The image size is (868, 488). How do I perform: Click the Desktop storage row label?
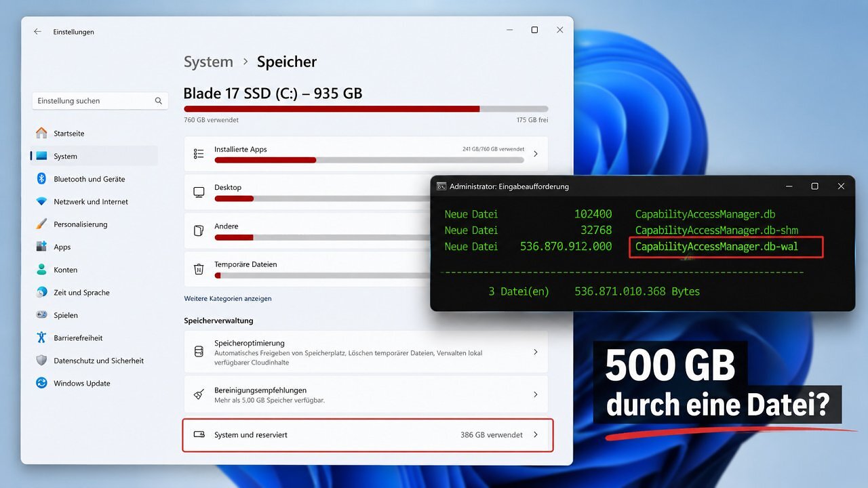point(228,187)
